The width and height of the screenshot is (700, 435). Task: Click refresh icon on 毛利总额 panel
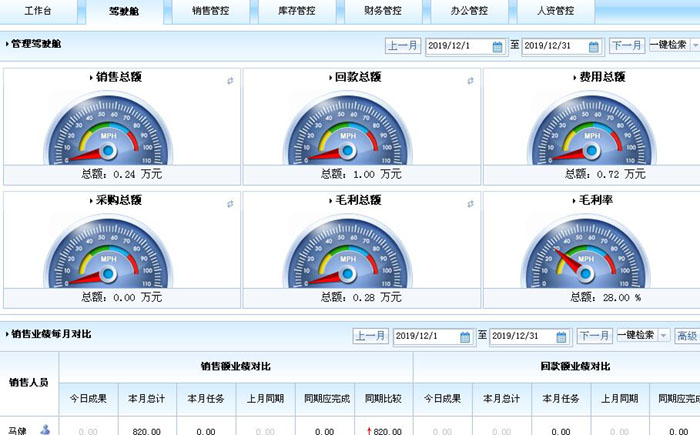pyautogui.click(x=471, y=203)
